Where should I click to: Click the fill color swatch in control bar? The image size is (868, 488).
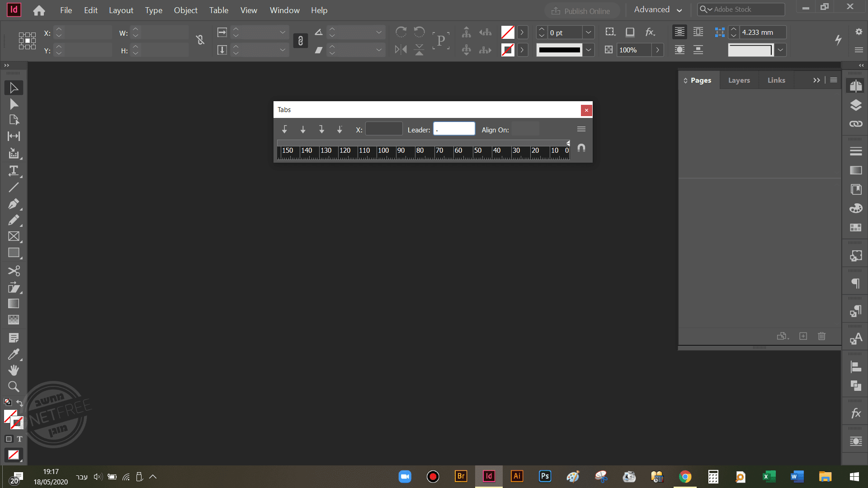(x=508, y=33)
